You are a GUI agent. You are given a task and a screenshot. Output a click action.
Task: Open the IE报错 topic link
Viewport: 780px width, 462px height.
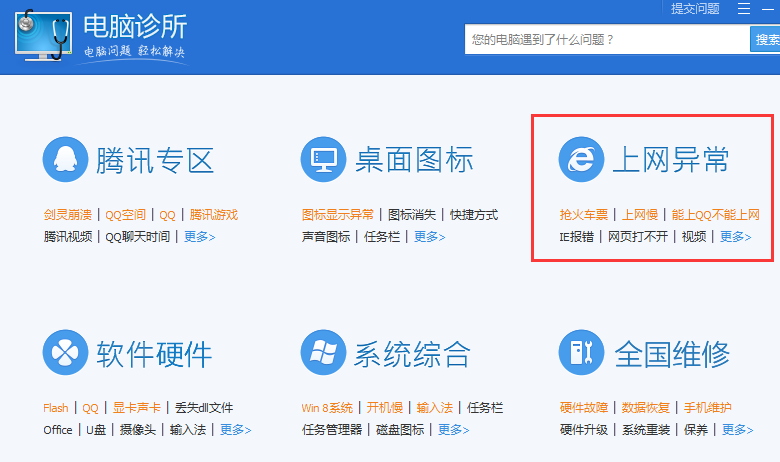[577, 237]
